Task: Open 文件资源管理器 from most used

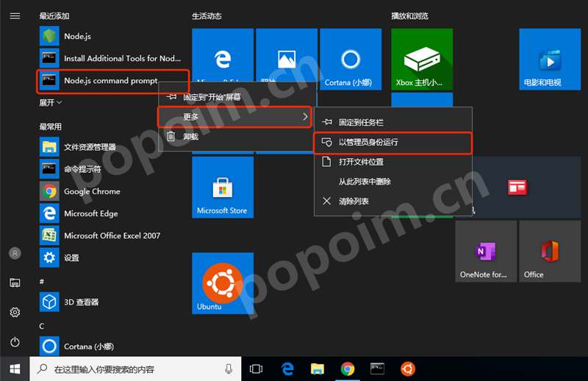Action: (112, 147)
